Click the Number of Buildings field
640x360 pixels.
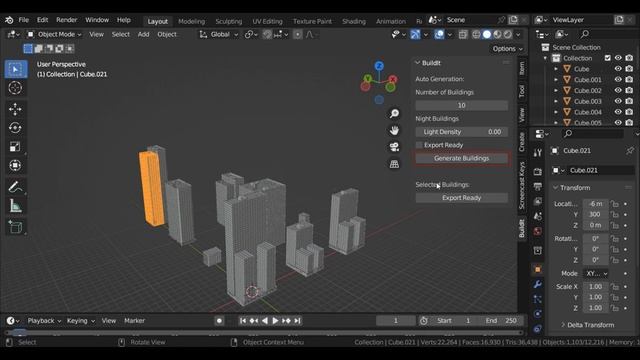(x=462, y=105)
